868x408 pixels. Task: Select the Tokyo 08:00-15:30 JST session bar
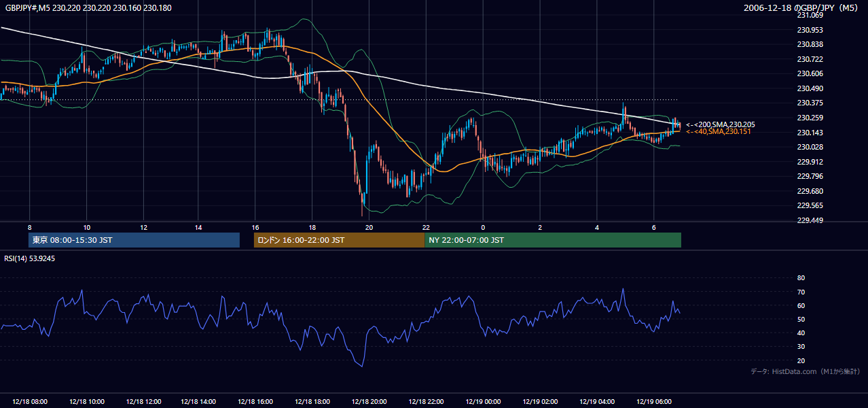[134, 240]
